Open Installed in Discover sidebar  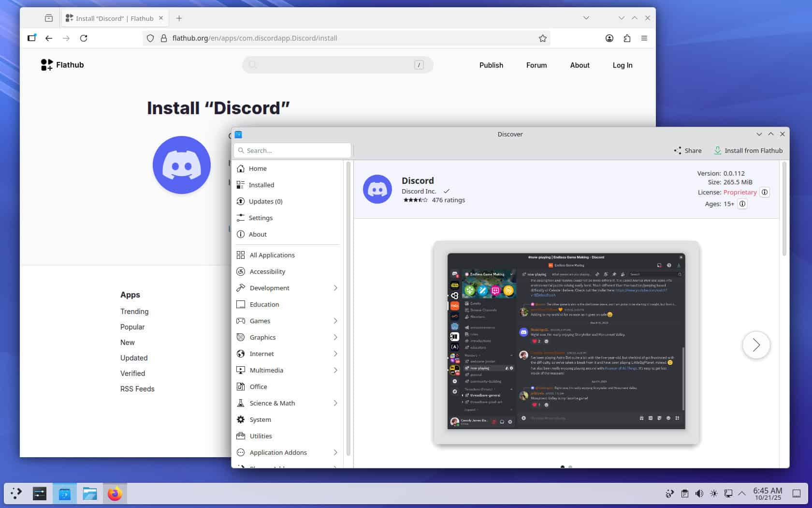click(261, 185)
